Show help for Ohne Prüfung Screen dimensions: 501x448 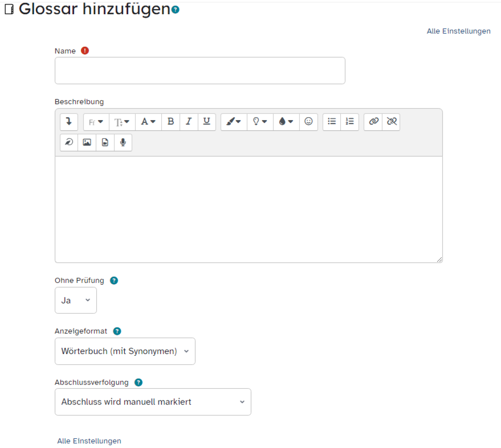114,280
